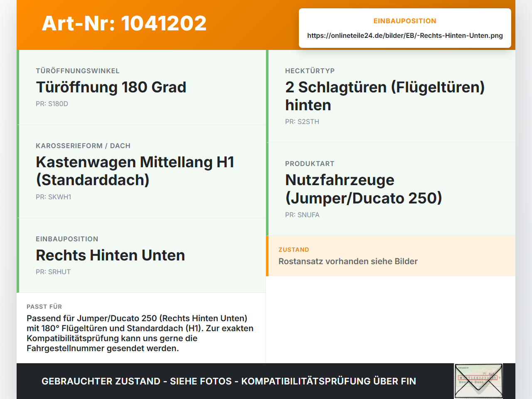Screen dimensions: 532x399
Task: Click the HECKTÜRTYP label
Action: 310,71
